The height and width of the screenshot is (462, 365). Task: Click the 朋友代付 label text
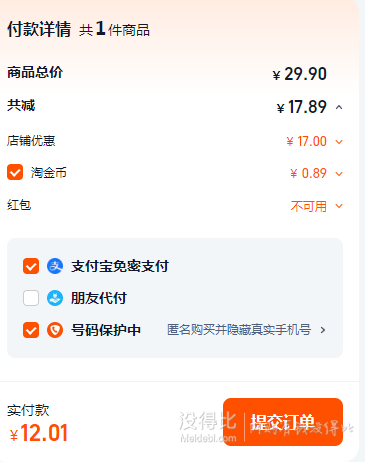click(99, 298)
